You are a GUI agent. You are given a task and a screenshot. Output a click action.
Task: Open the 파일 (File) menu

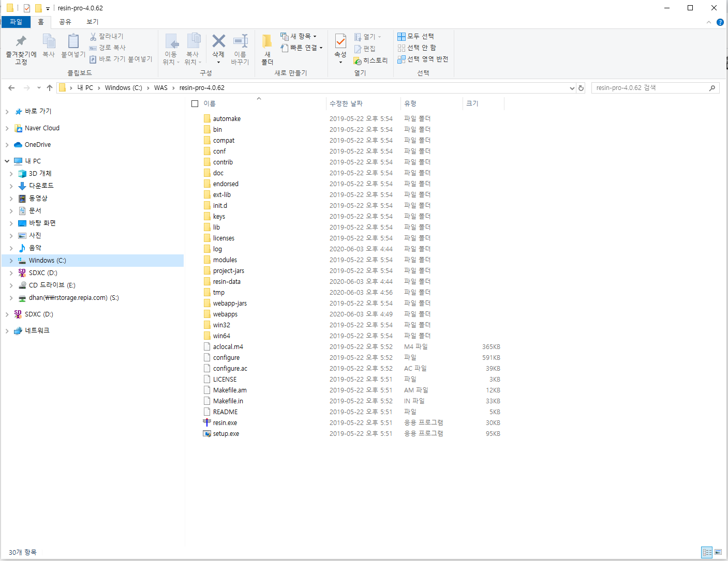[16, 22]
